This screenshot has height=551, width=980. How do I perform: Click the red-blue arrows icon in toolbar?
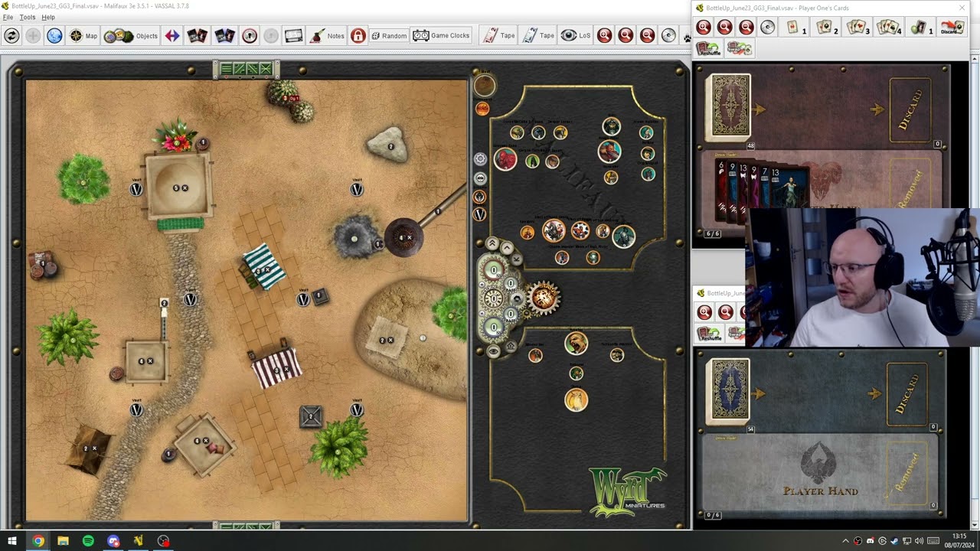click(172, 35)
